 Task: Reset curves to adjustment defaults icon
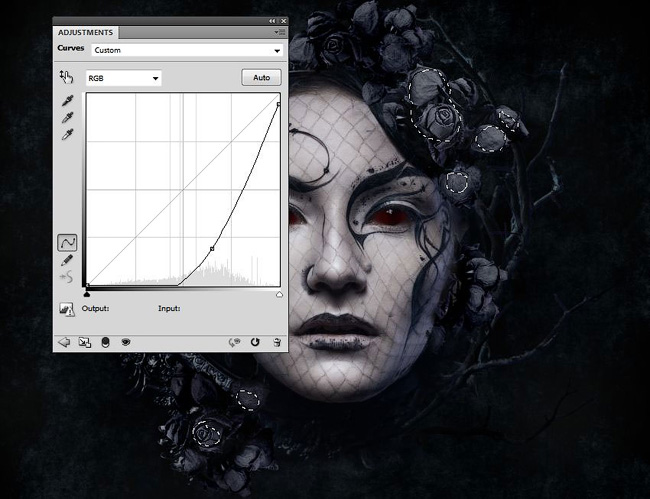(x=255, y=342)
